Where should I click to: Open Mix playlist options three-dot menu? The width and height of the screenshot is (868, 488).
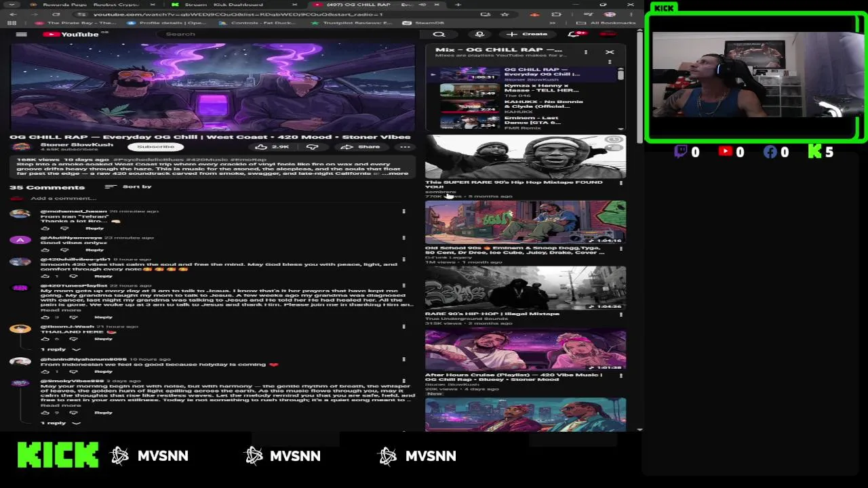pyautogui.click(x=585, y=52)
